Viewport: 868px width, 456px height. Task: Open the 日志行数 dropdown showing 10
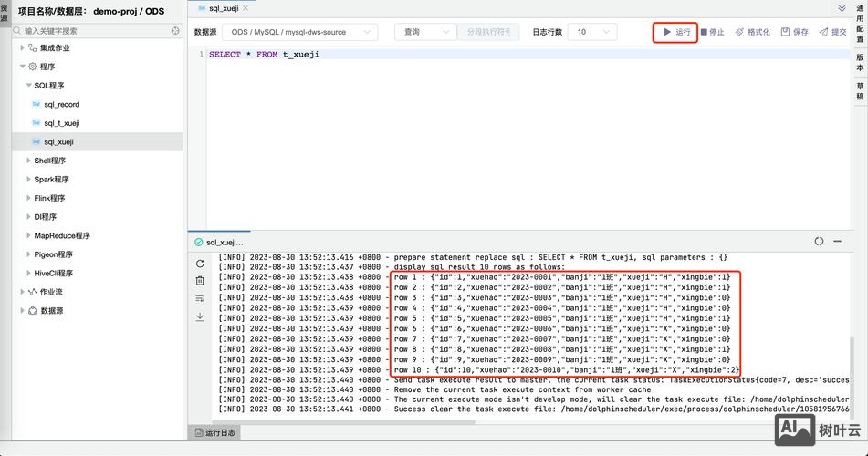(x=592, y=32)
